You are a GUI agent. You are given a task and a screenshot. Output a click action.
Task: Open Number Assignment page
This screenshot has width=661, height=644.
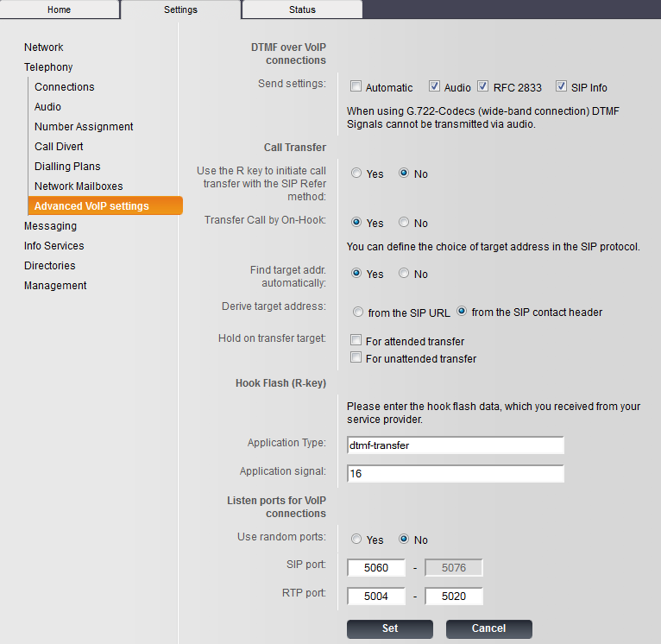pos(84,127)
